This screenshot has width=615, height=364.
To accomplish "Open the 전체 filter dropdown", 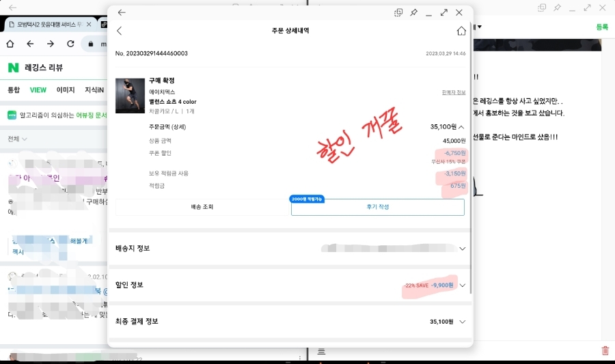I will (17, 139).
